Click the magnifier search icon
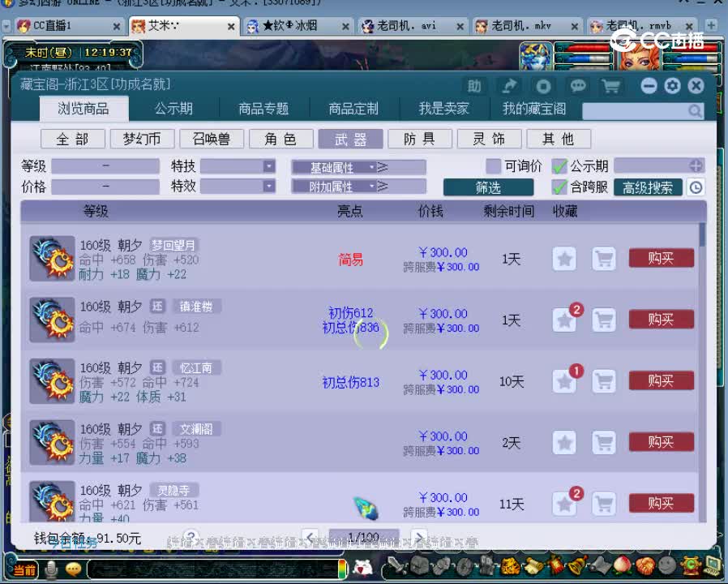 point(695,110)
